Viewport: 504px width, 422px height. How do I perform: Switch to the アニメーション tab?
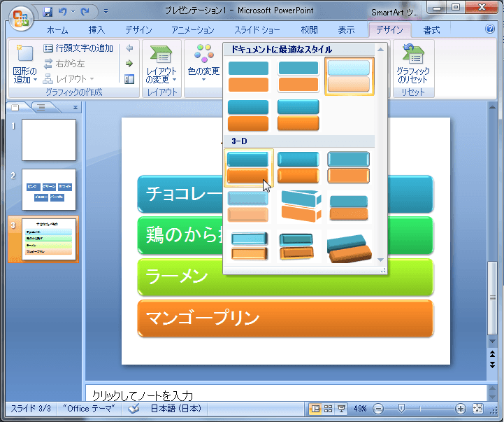coord(193,30)
